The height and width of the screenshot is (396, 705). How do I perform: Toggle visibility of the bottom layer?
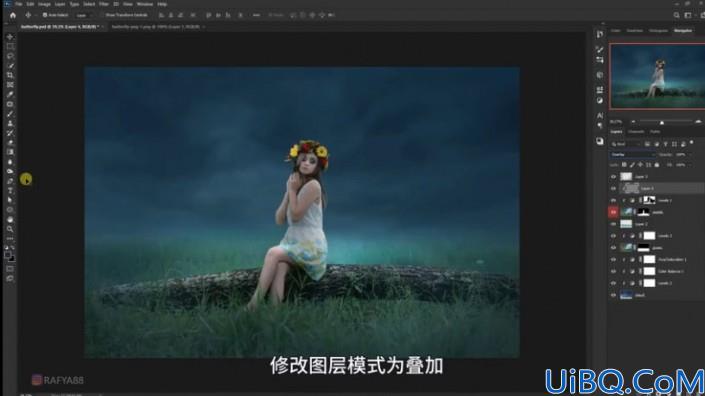613,295
